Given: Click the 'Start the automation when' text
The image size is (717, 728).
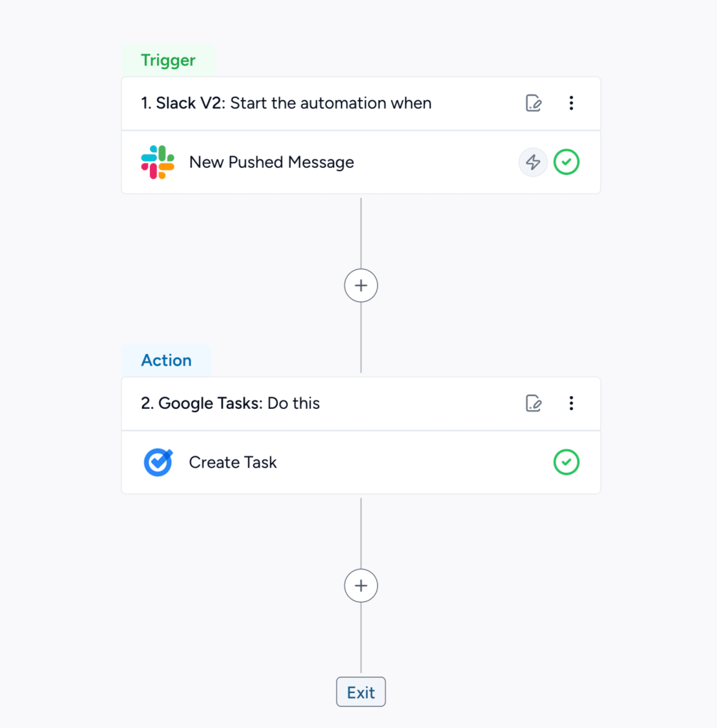Looking at the screenshot, I should pos(330,104).
